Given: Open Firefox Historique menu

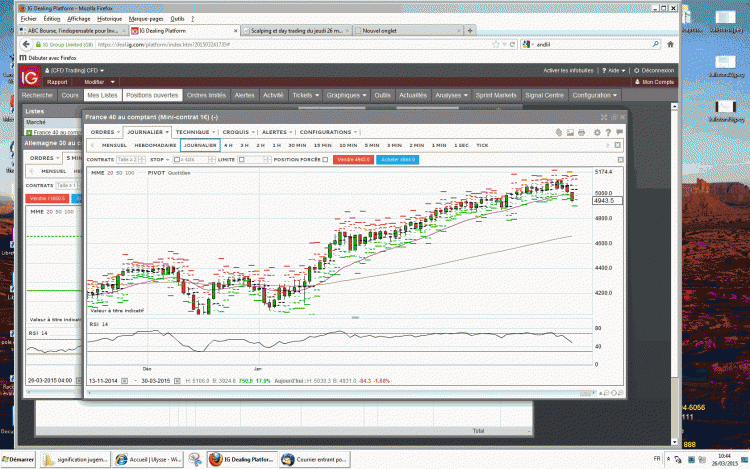Looking at the screenshot, I should point(110,19).
